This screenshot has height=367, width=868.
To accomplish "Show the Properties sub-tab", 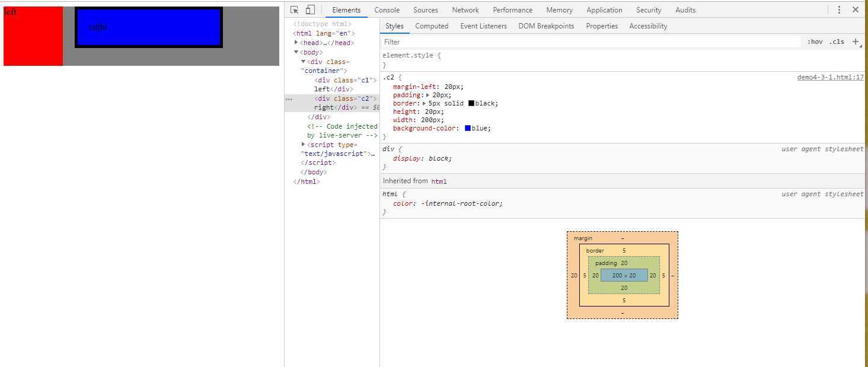I will coord(602,26).
